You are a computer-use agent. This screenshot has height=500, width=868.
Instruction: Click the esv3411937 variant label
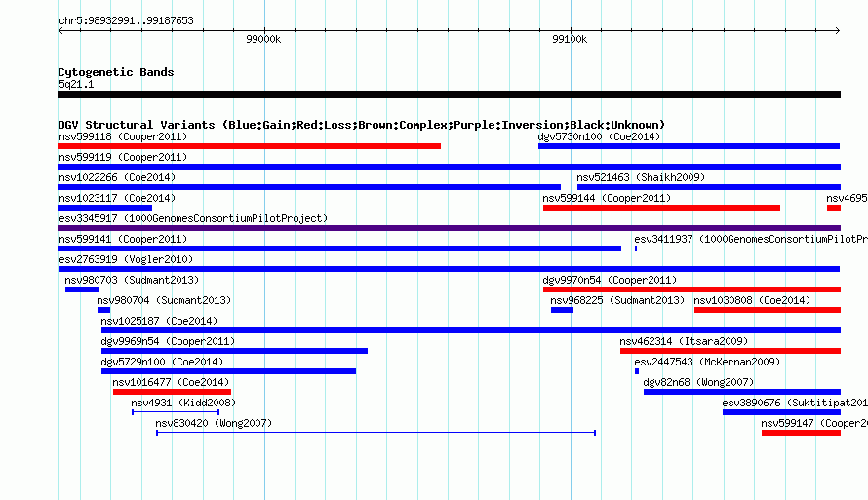[x=751, y=239]
